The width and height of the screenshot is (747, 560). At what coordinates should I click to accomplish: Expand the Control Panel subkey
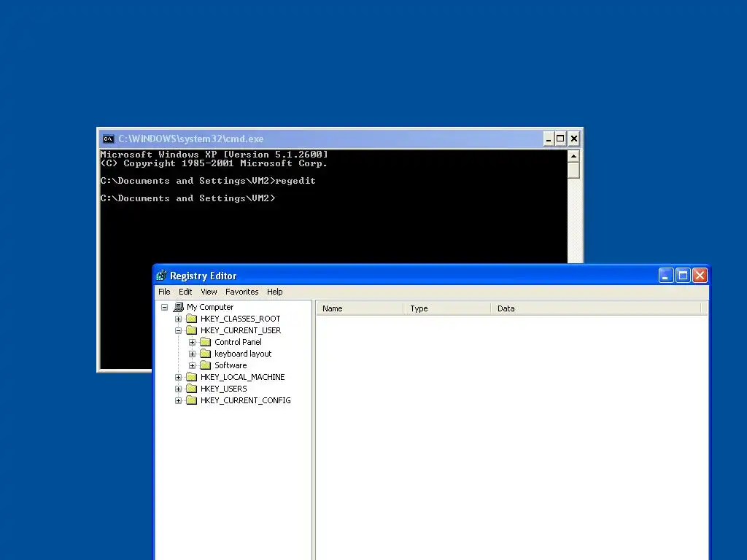(192, 343)
